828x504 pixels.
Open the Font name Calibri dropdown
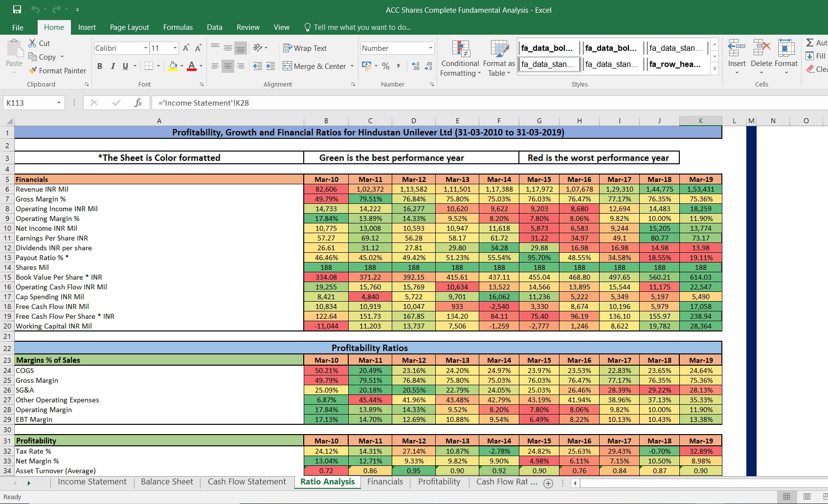pyautogui.click(x=146, y=48)
